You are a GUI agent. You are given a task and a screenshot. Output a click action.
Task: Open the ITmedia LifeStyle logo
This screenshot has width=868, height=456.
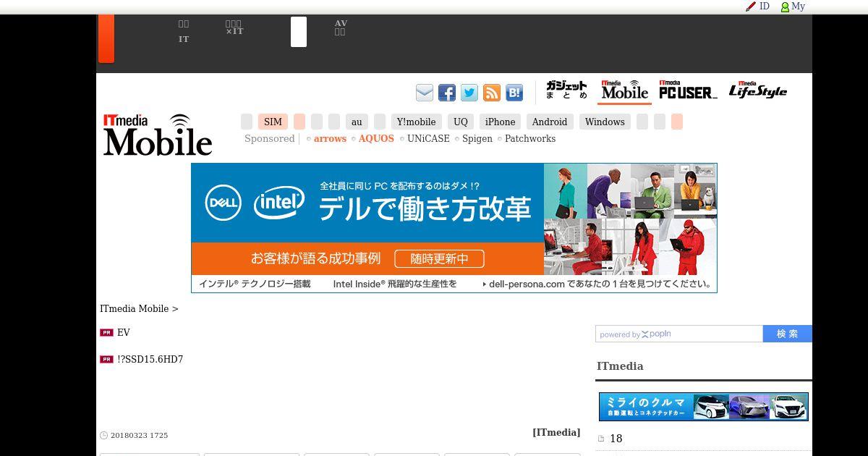(758, 90)
